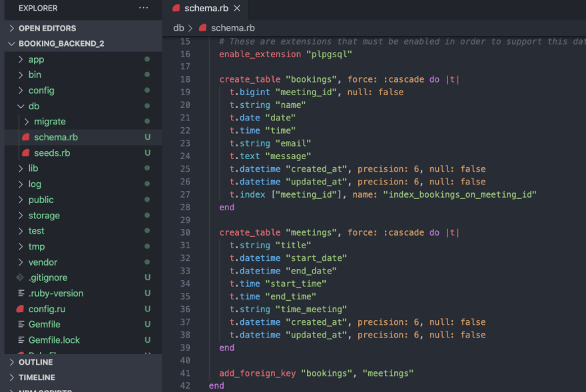Click the add_foreign_key "bookings" line

point(316,373)
